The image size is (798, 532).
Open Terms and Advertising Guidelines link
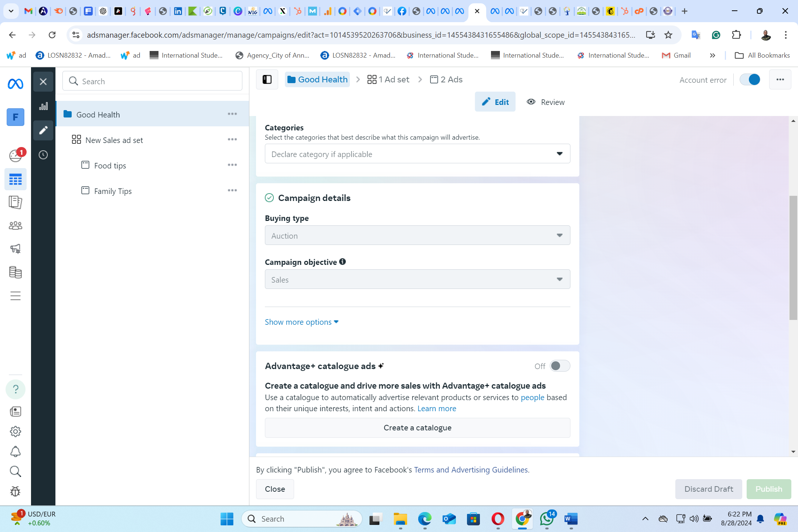point(471,470)
